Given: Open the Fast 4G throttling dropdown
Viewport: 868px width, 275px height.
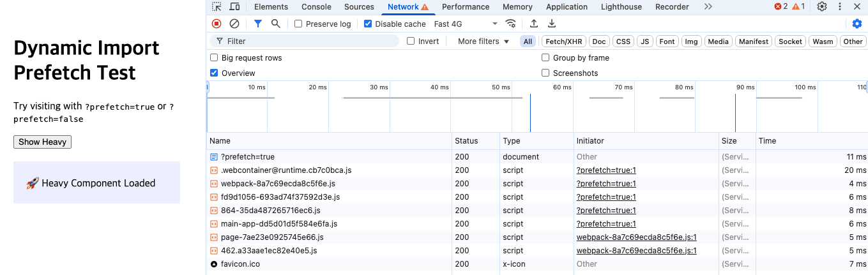Looking at the screenshot, I should [x=465, y=24].
